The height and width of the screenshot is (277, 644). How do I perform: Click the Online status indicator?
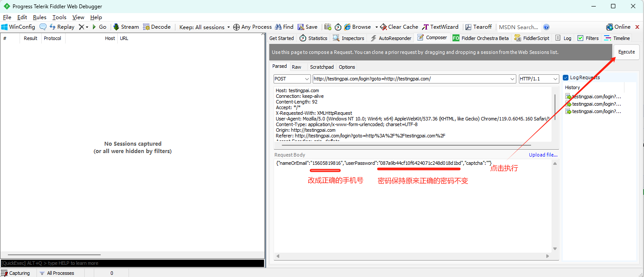[x=618, y=27]
